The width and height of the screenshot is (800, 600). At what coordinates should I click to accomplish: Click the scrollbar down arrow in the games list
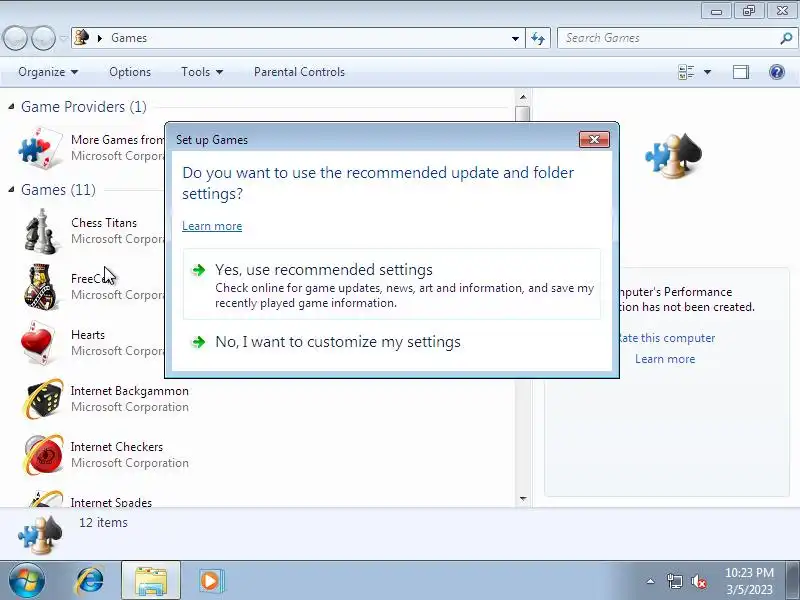click(522, 499)
